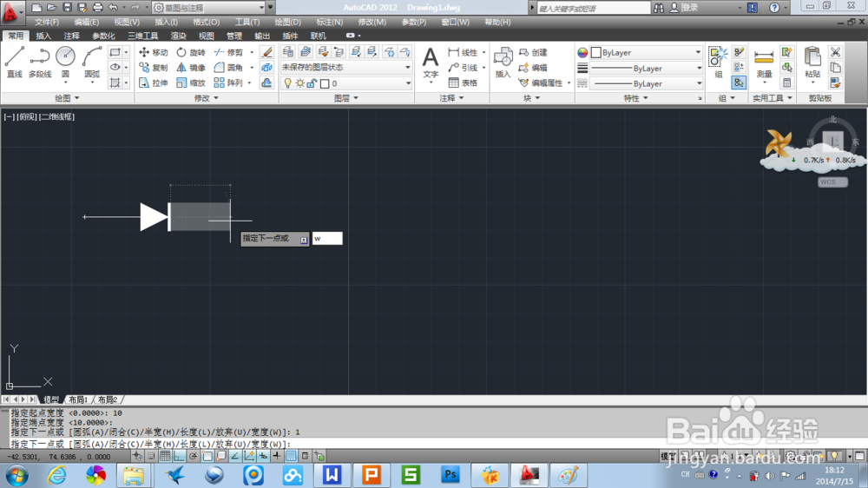Click the 编辑属性 button in block panel
868x488 pixels.
(x=542, y=83)
